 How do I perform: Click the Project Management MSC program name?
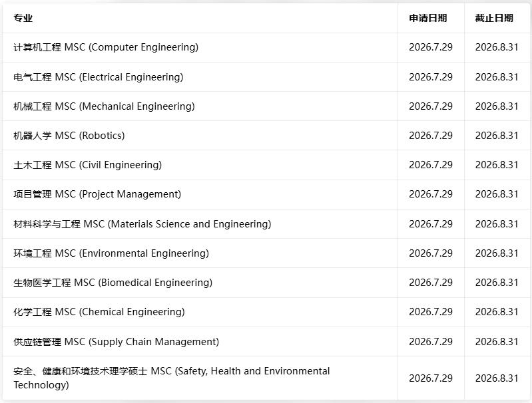pyautogui.click(x=97, y=194)
